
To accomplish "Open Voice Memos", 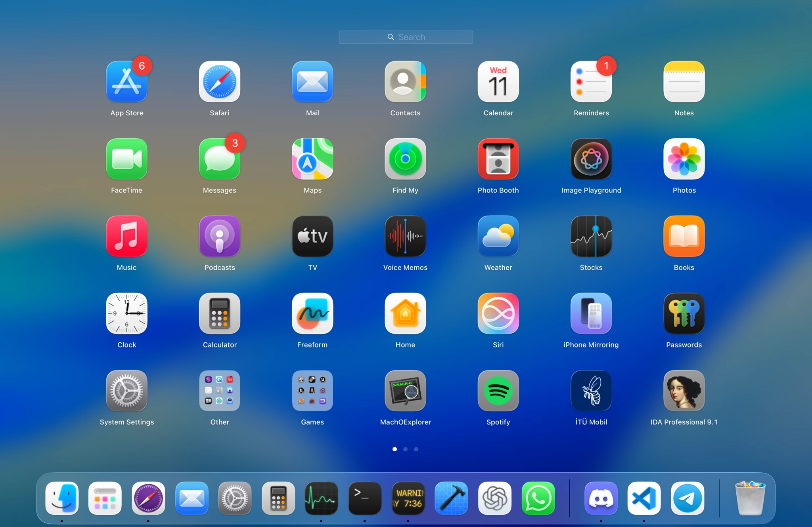I will pyautogui.click(x=405, y=236).
